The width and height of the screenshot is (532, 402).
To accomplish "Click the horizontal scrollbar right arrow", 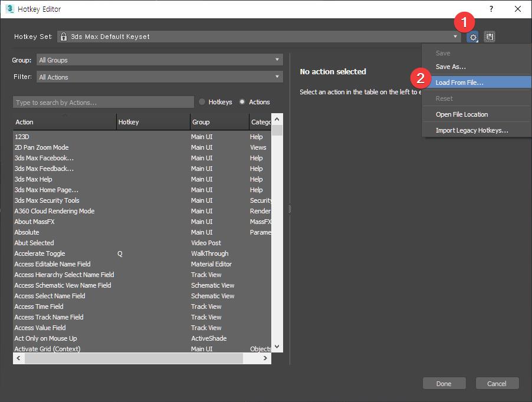I will (x=265, y=358).
